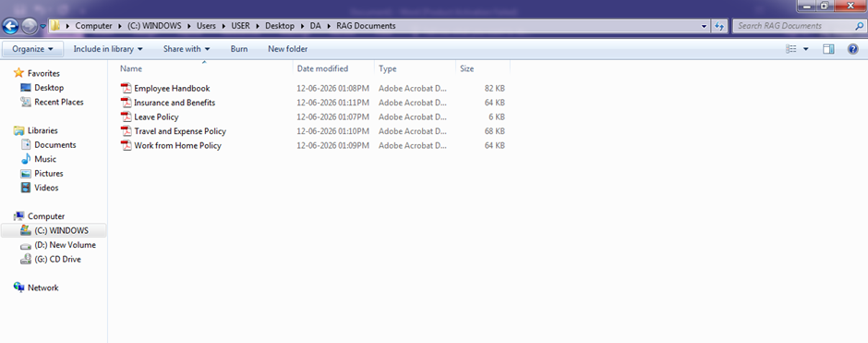This screenshot has height=343, width=868.
Task: Select the Employee Handbook file name
Action: pos(172,88)
